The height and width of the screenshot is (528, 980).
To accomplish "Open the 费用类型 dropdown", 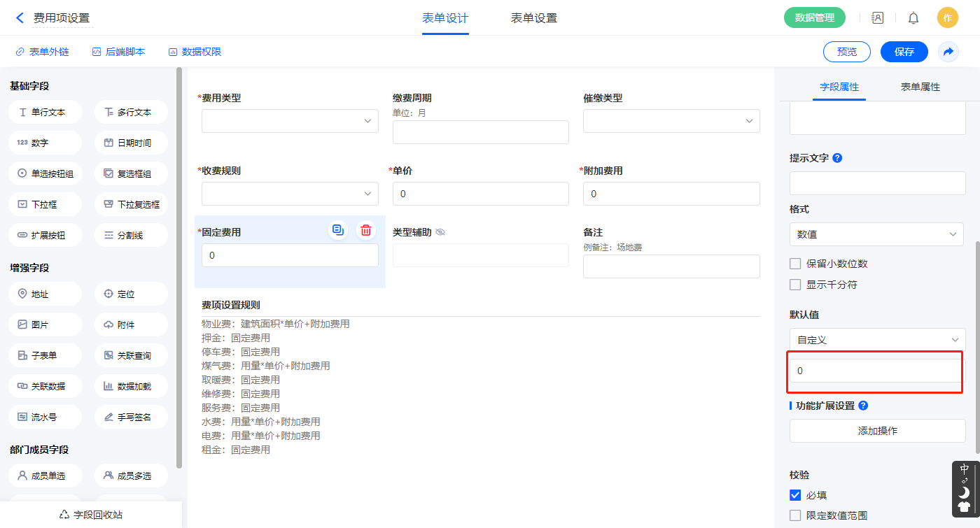I will 290,121.
